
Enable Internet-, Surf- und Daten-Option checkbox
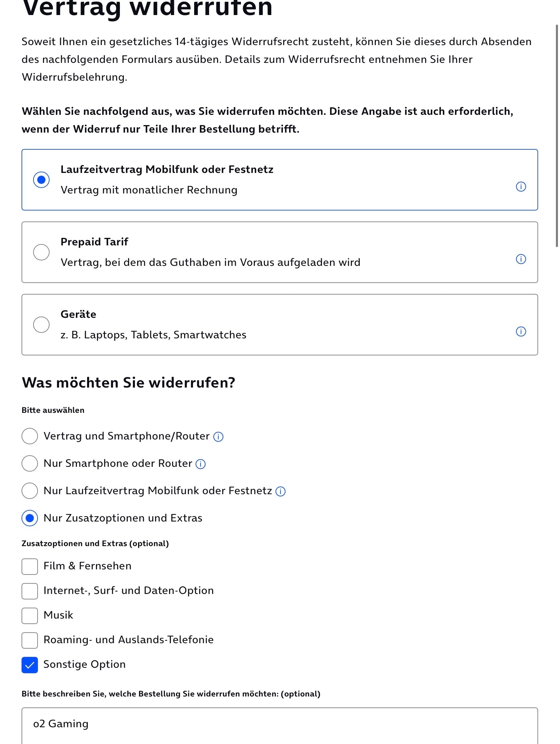coord(30,591)
